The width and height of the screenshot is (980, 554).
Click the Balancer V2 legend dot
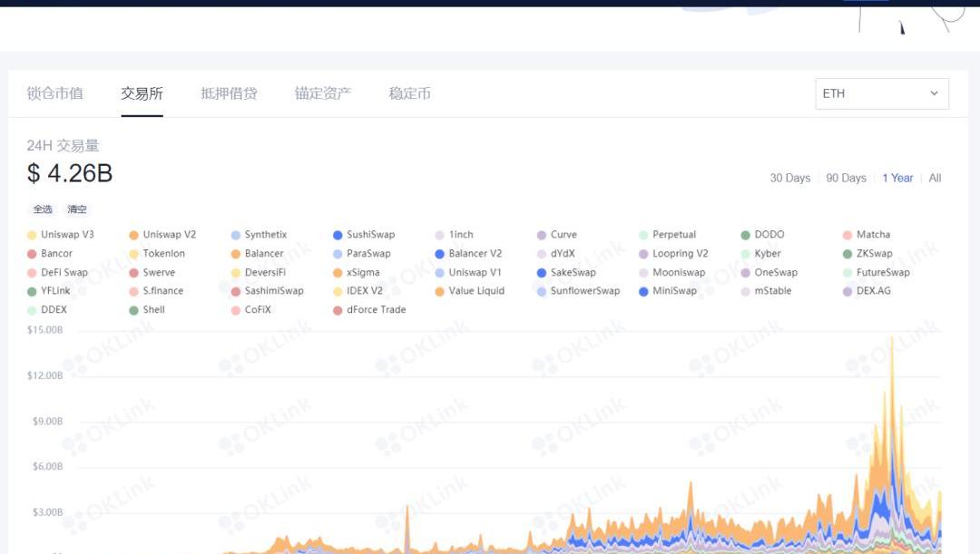pyautogui.click(x=439, y=254)
